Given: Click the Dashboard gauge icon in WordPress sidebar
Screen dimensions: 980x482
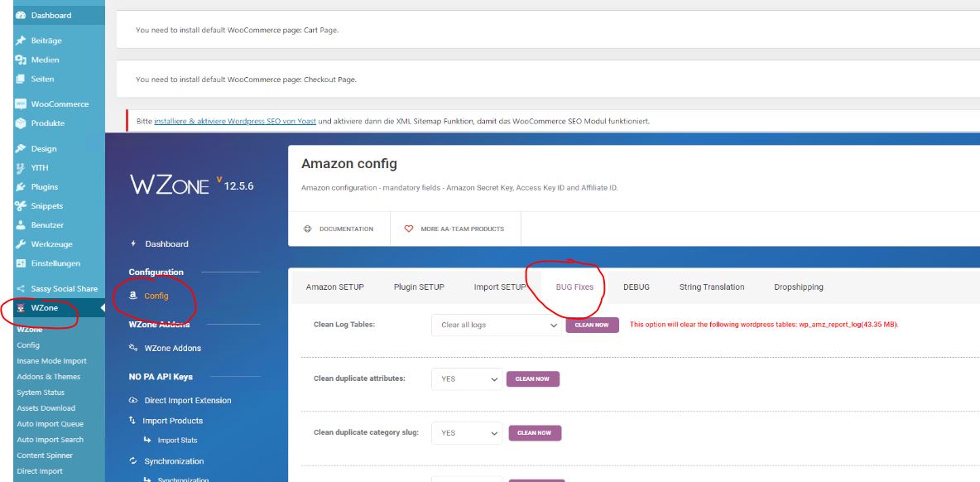Looking at the screenshot, I should click(21, 15).
